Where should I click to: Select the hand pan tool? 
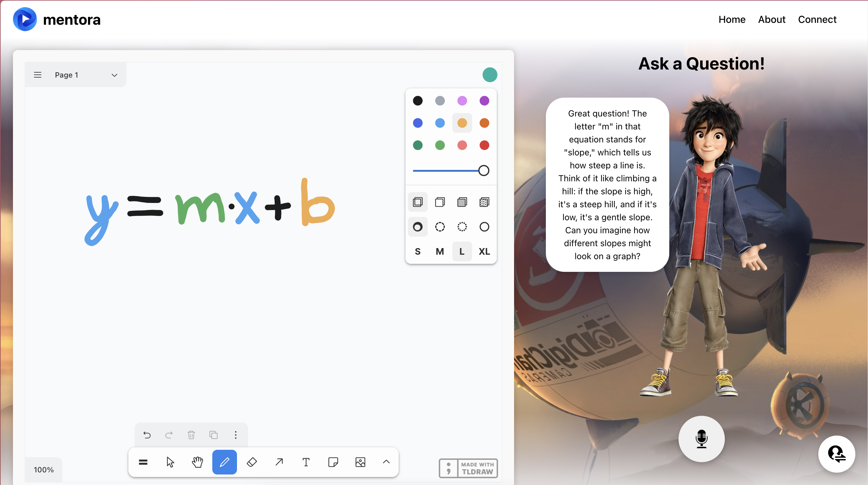pyautogui.click(x=197, y=462)
